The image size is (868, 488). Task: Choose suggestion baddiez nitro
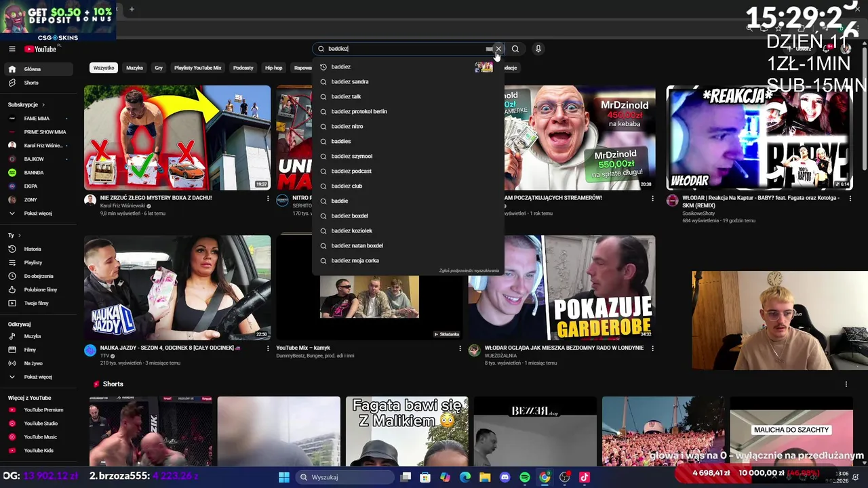pyautogui.click(x=408, y=127)
